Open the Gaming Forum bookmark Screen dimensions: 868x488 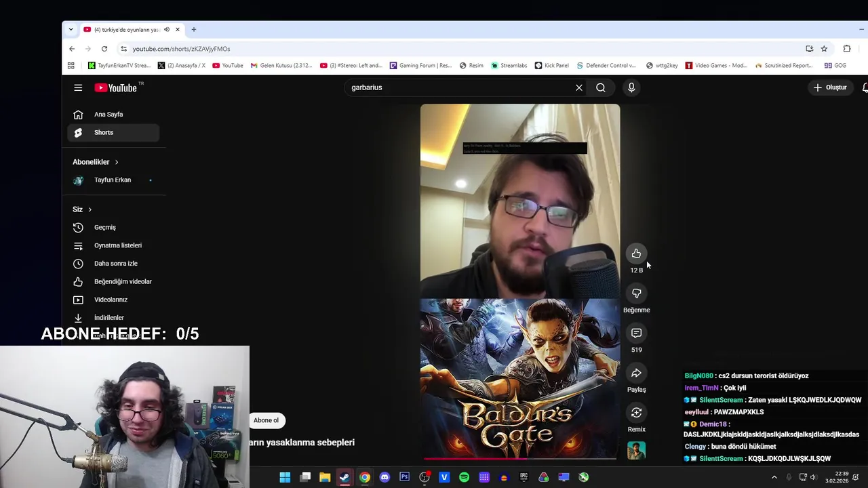pyautogui.click(x=420, y=66)
